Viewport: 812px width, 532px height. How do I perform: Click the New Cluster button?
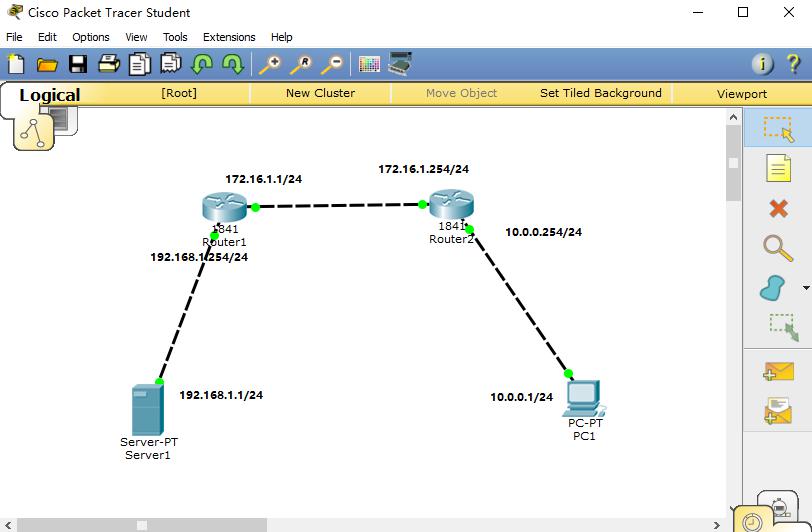click(x=321, y=93)
